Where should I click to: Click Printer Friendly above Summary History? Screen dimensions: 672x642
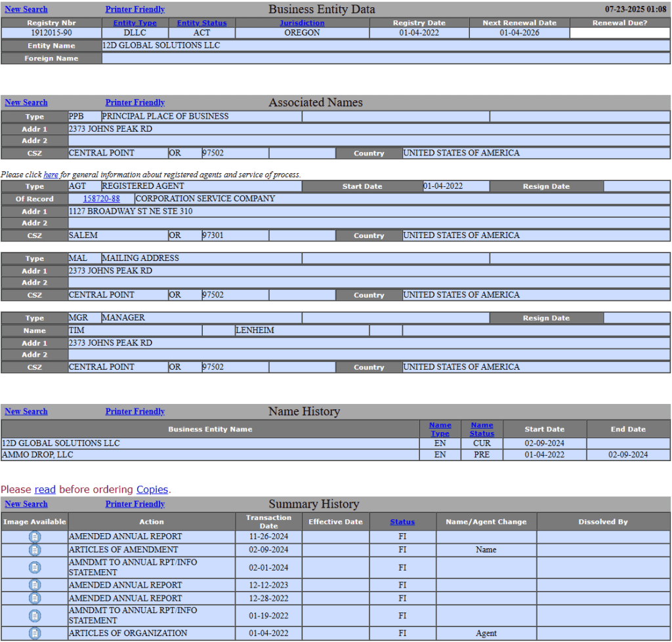[135, 504]
